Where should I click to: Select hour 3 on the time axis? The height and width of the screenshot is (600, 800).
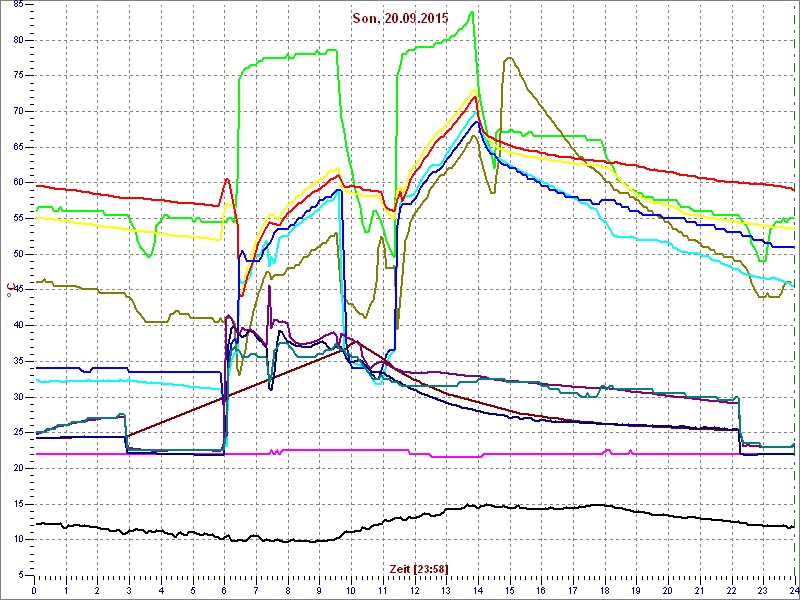click(130, 591)
